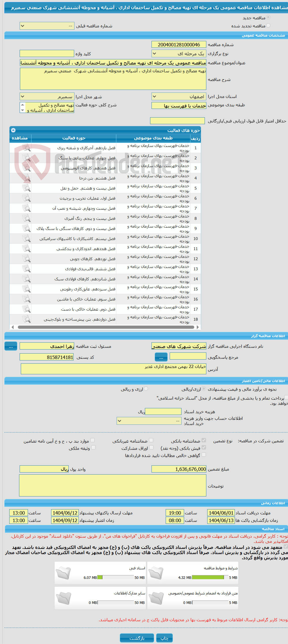Click the activity table horizontal scrollbar thumb
Screen dimensions: 288x644
(106, 327)
